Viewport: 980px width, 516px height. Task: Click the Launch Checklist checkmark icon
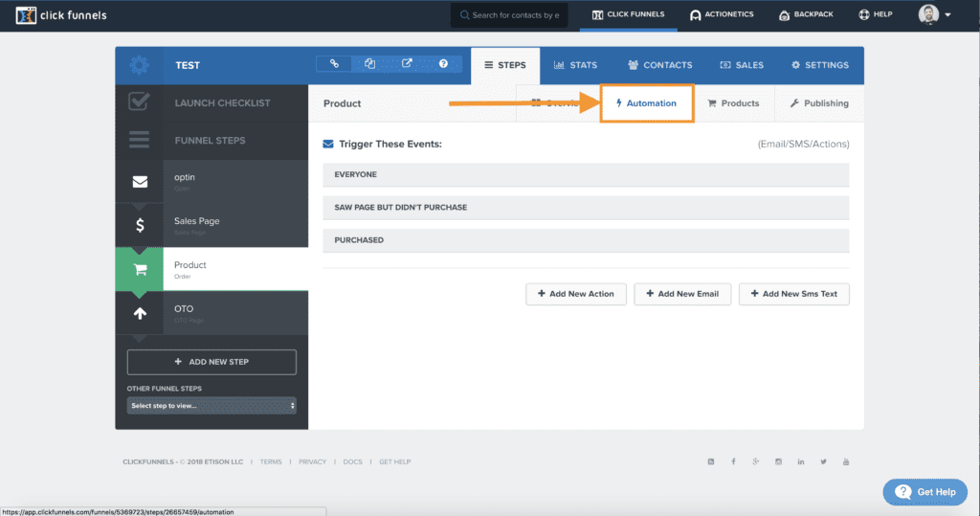click(139, 101)
